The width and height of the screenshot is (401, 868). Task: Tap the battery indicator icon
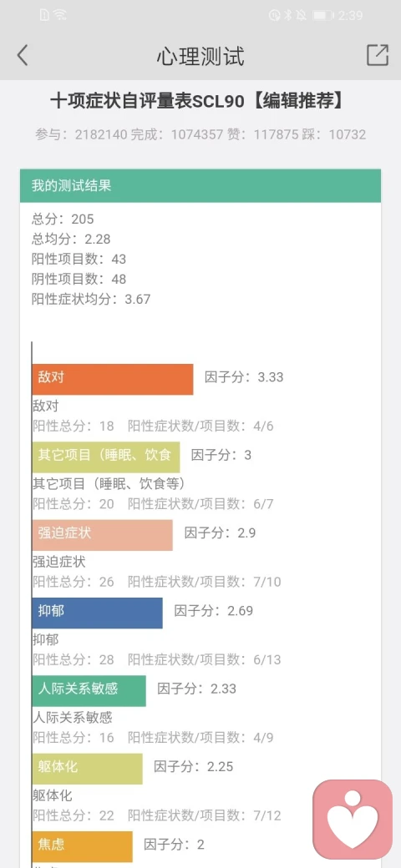point(322,16)
